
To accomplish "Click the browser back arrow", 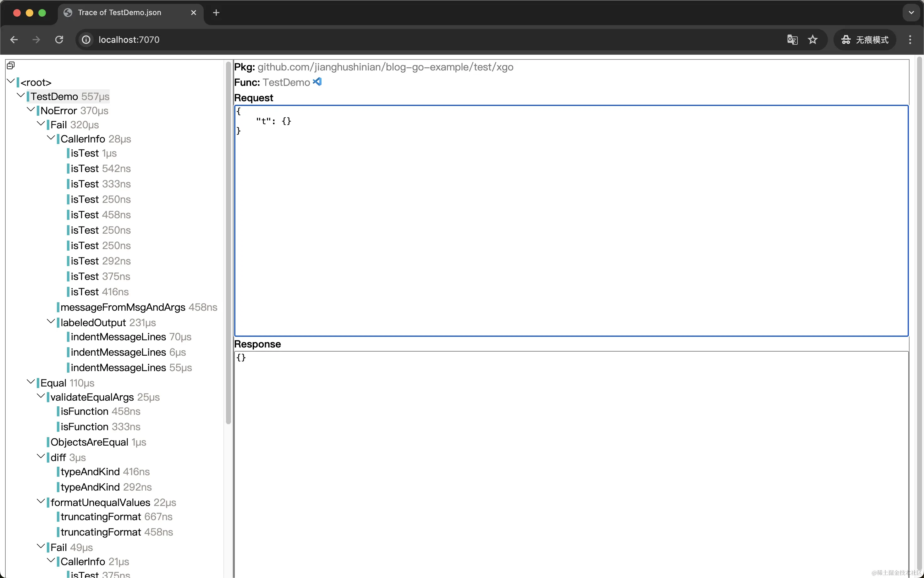I will click(x=14, y=39).
